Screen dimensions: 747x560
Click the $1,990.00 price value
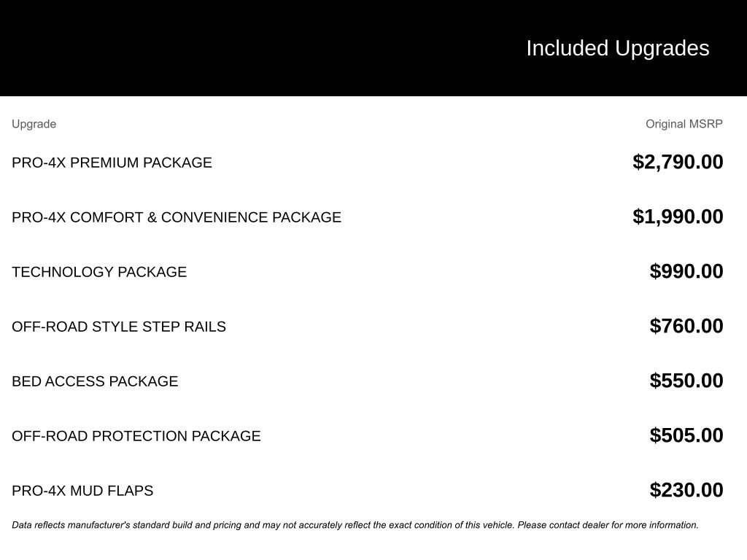pos(678,217)
